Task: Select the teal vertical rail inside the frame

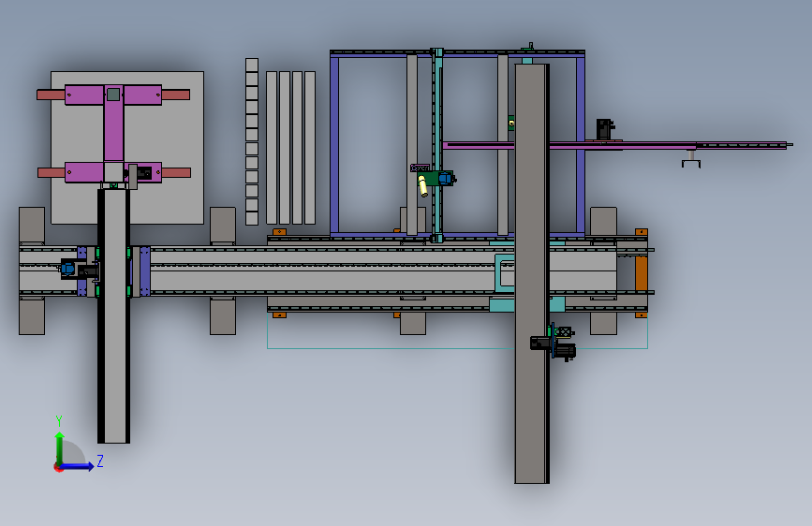Action: click(x=437, y=145)
